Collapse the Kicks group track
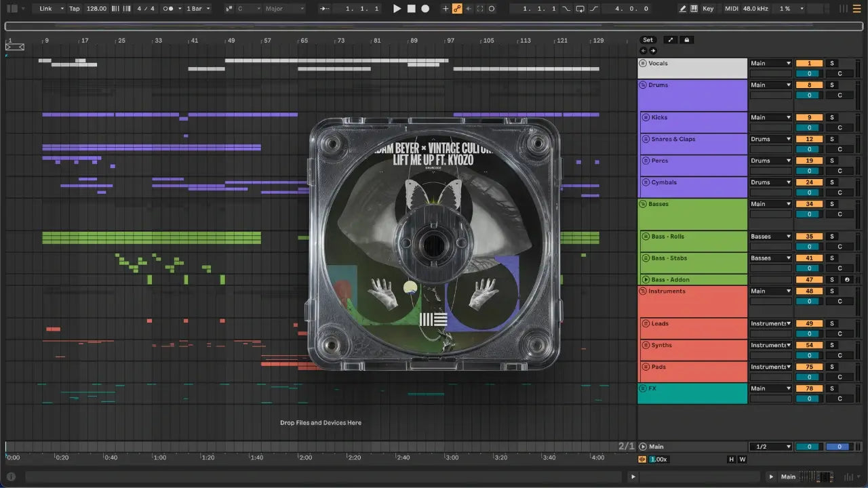Screen dimensions: 868x488 point(646,118)
